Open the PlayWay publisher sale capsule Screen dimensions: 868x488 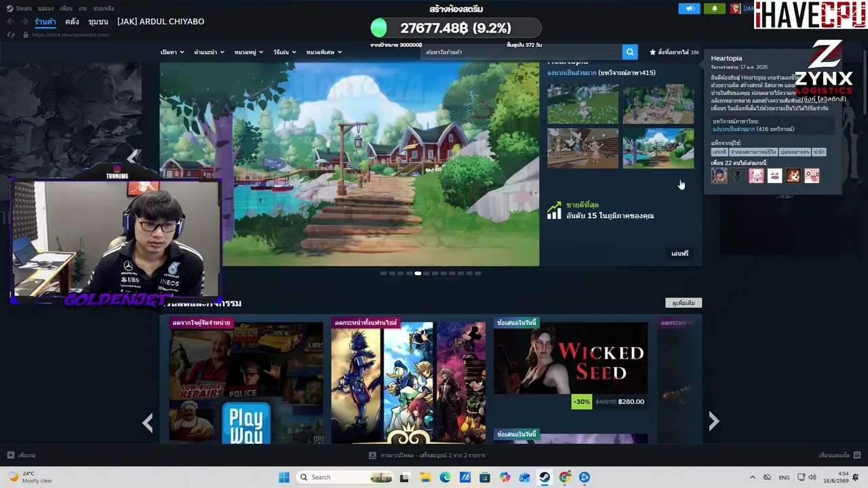click(246, 380)
